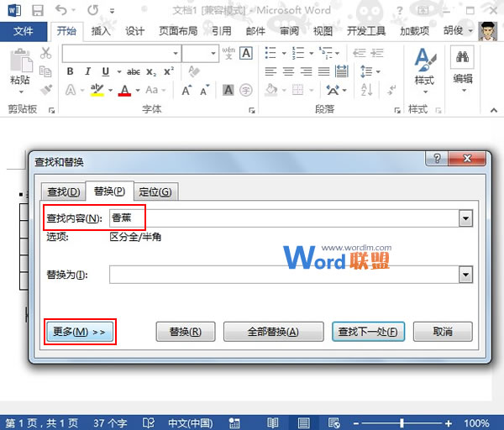Switch to the 审阅 ribbon tab
This screenshot has width=504, height=430.
point(289,31)
